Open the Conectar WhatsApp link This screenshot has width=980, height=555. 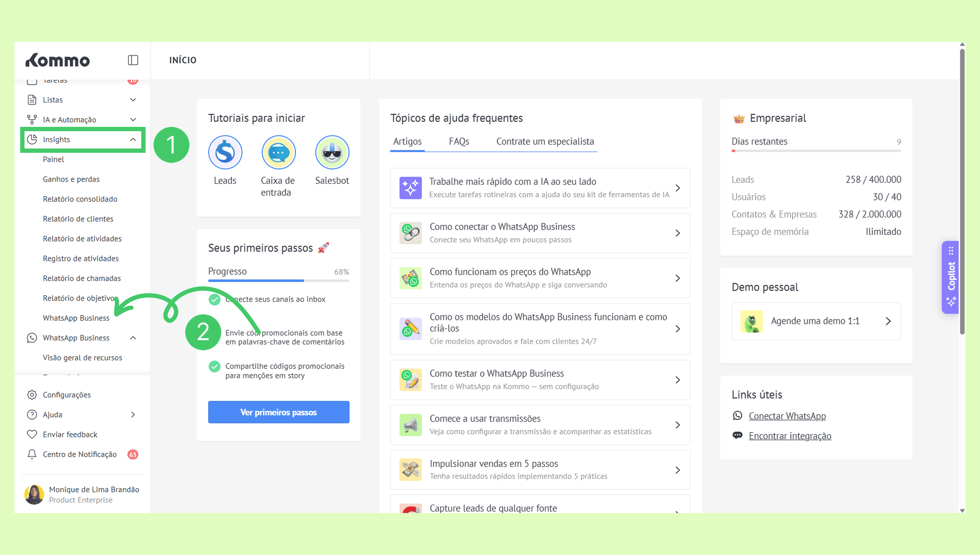(x=787, y=416)
